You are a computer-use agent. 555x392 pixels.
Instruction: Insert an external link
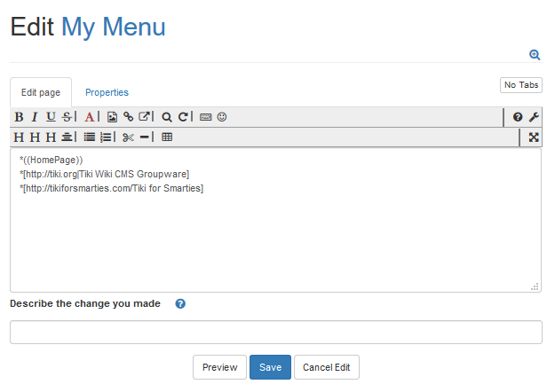tap(144, 117)
